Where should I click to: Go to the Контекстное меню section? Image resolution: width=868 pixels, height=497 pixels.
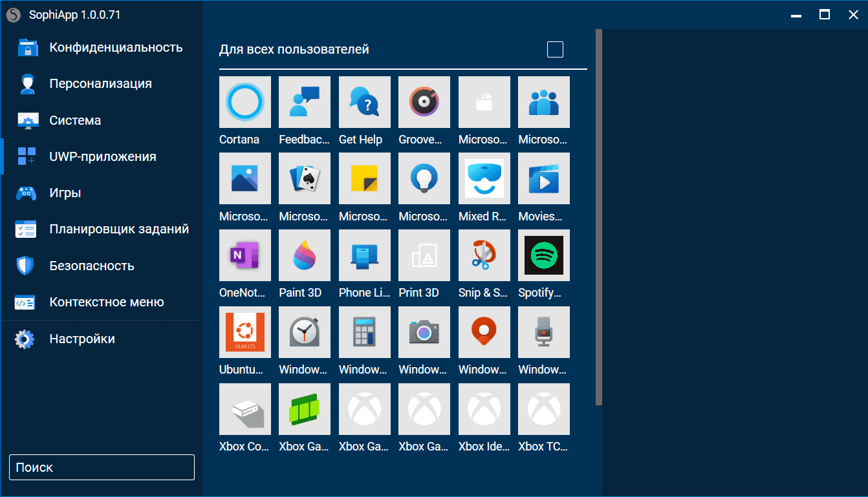click(x=102, y=302)
